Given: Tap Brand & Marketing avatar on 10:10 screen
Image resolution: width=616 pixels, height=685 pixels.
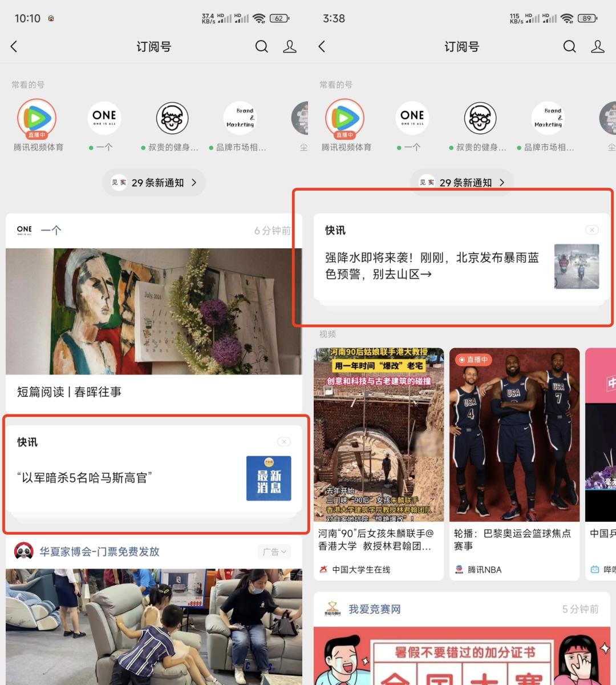Looking at the screenshot, I should (240, 118).
